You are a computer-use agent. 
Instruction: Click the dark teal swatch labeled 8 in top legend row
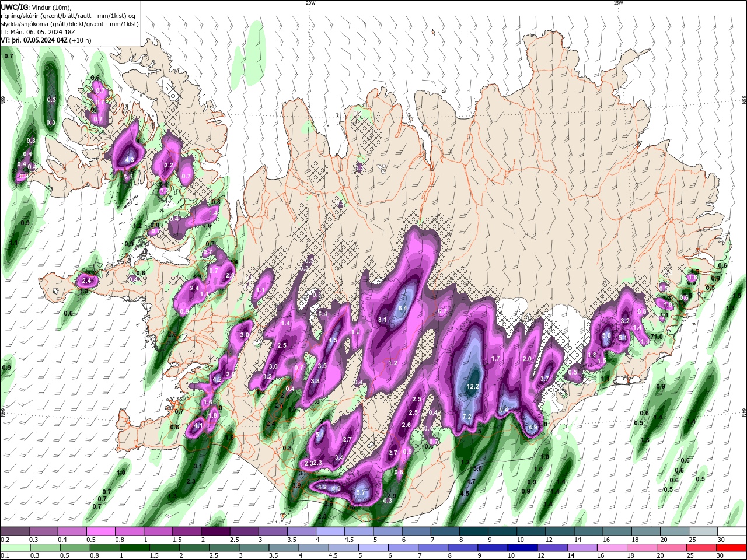(x=473, y=531)
